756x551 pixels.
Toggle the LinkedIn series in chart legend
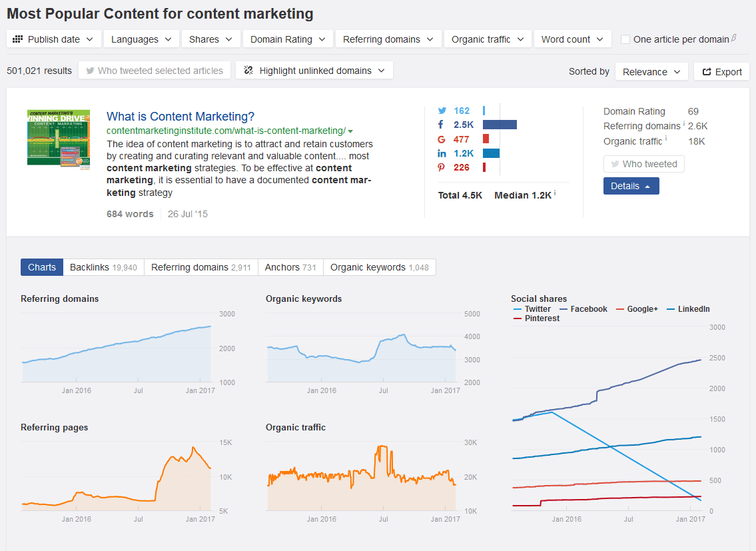(x=689, y=308)
